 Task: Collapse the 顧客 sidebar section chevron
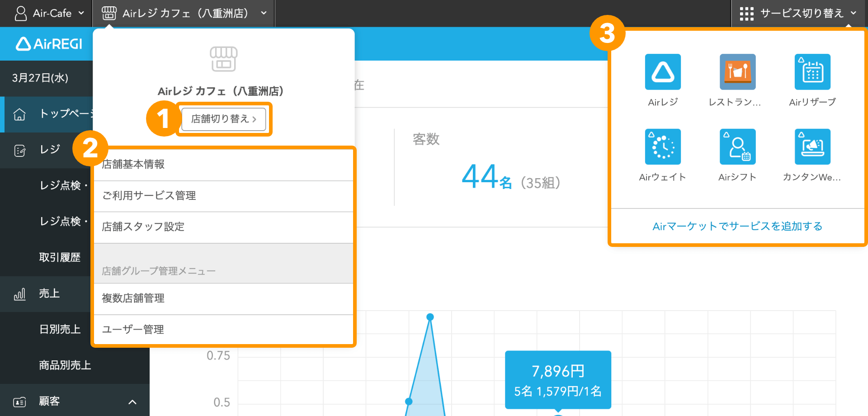(x=132, y=402)
